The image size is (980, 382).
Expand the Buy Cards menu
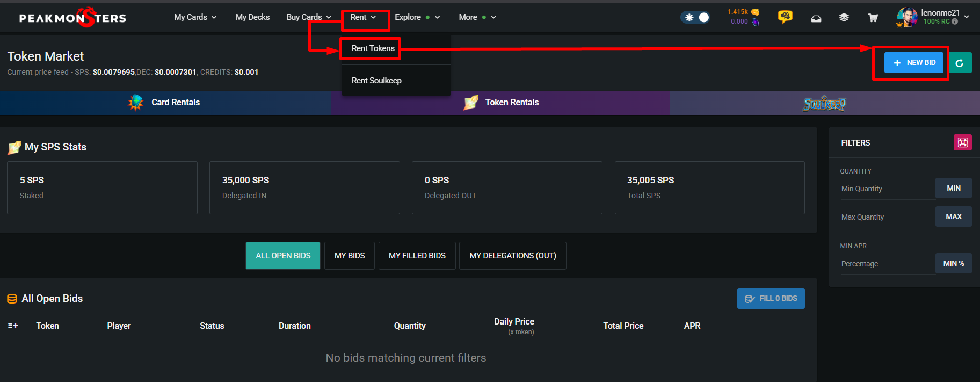click(309, 17)
